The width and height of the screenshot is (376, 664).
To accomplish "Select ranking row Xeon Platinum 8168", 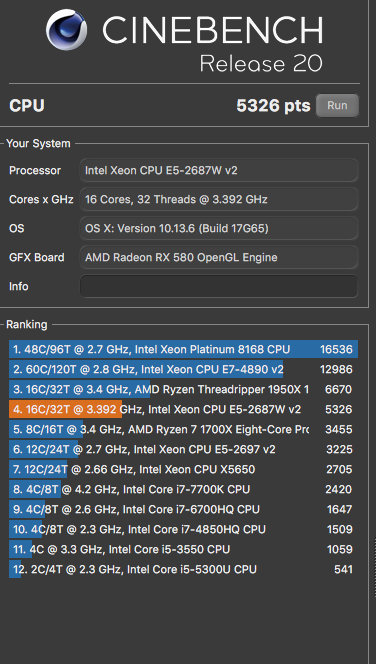I will [183, 349].
